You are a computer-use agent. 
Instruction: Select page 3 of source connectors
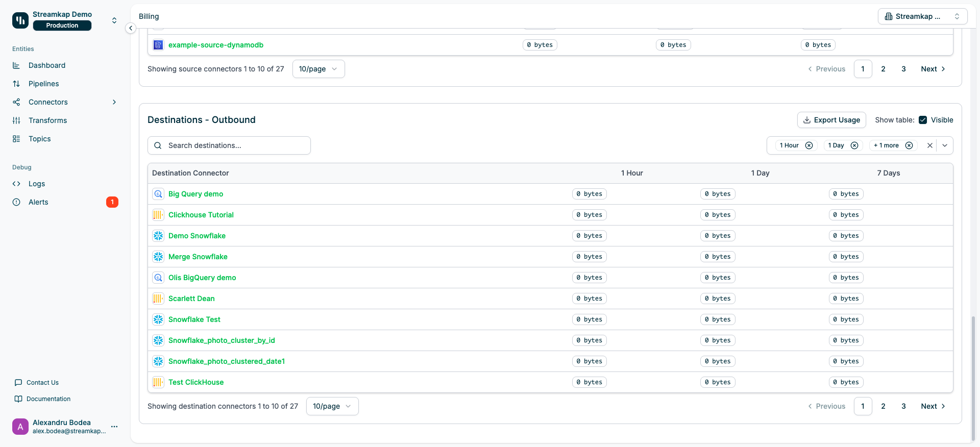[904, 69]
